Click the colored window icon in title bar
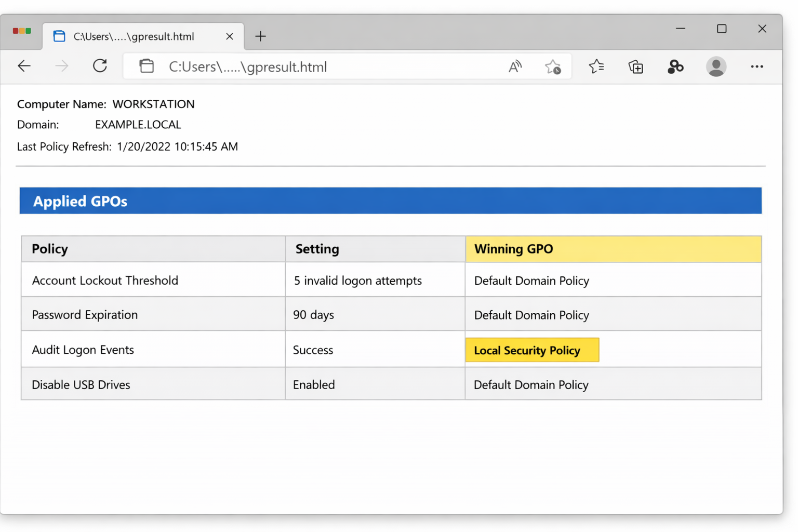Viewport: 798px width, 532px height. 22,31
